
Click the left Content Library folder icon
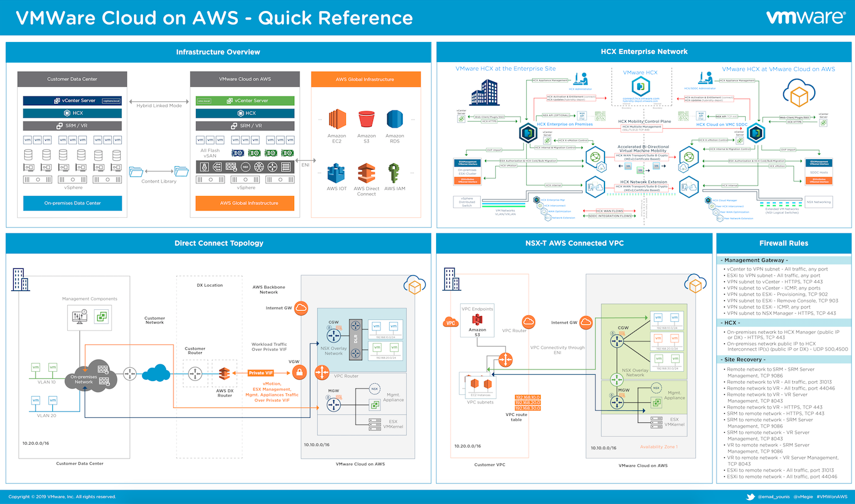point(136,171)
